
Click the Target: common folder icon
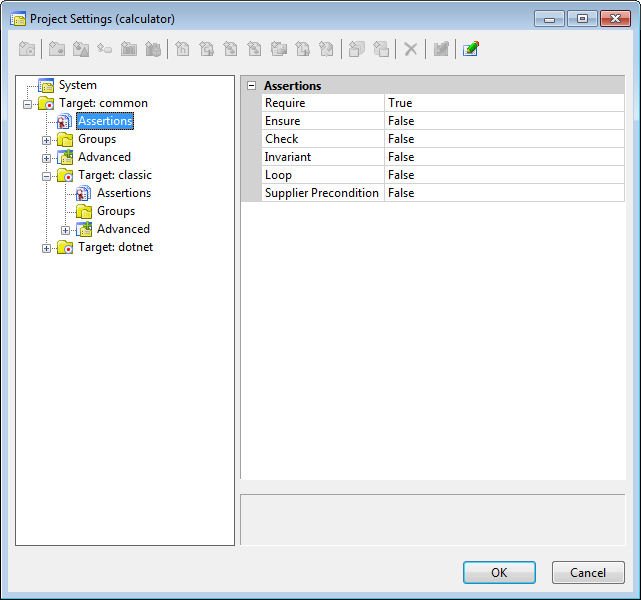pos(46,104)
